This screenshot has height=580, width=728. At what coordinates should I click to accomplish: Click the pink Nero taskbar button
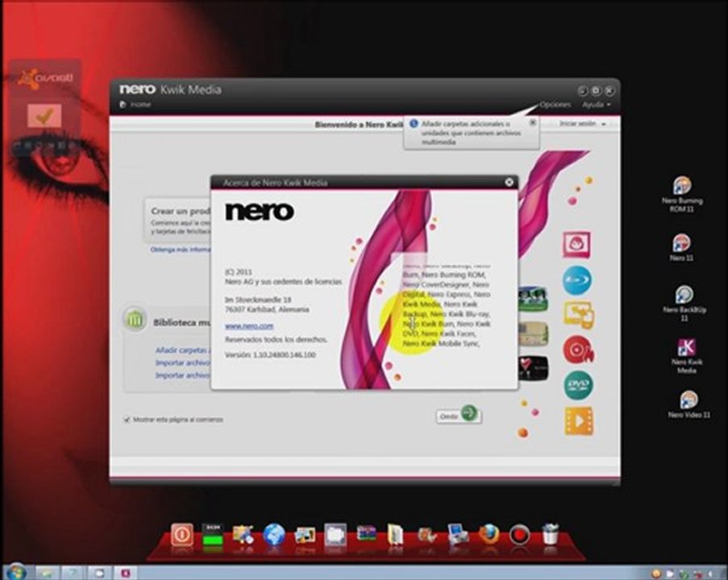pos(125,573)
